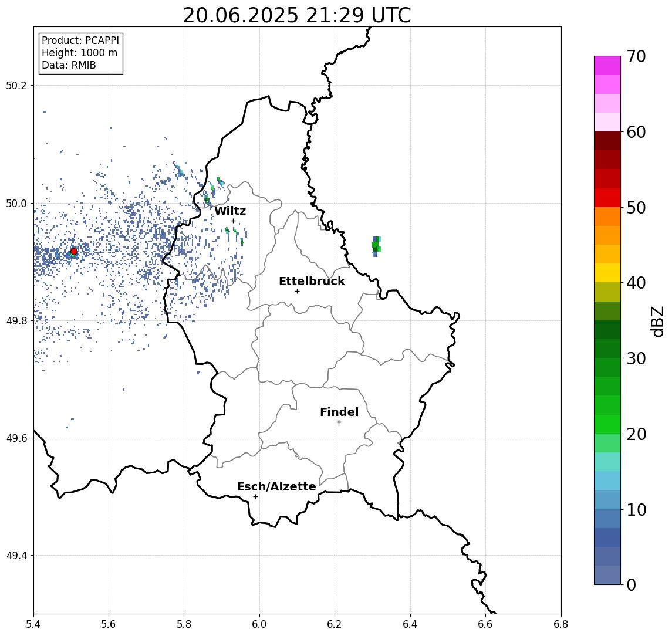The height and width of the screenshot is (636, 672).
Task: Click the yellow 40 dBZ colorbar band
Action: [x=607, y=273]
